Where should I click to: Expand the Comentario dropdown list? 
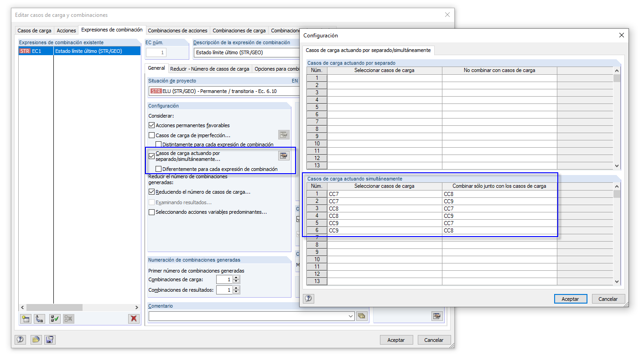tap(351, 316)
